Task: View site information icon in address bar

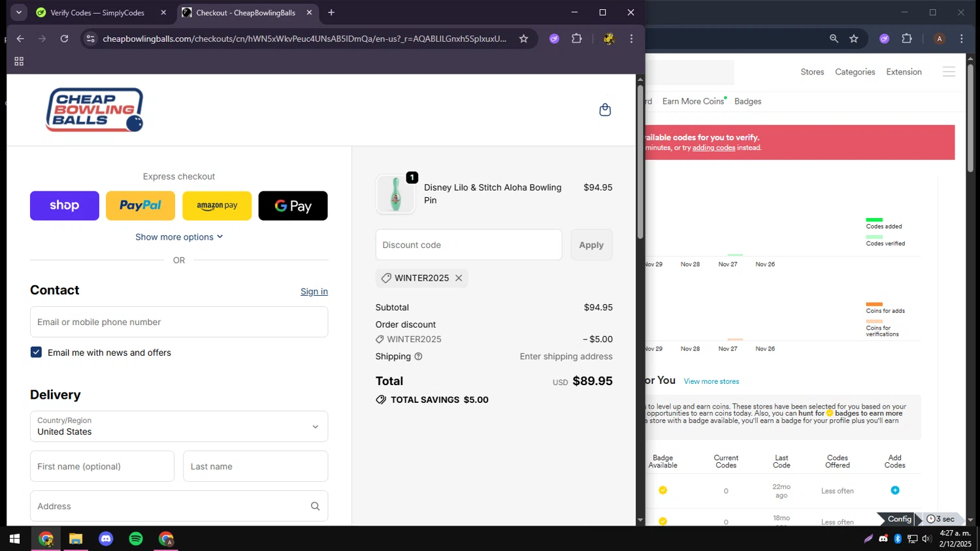Action: (91, 39)
